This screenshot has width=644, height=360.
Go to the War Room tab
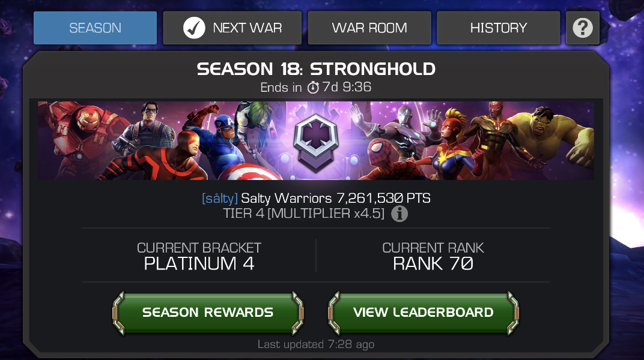369,28
